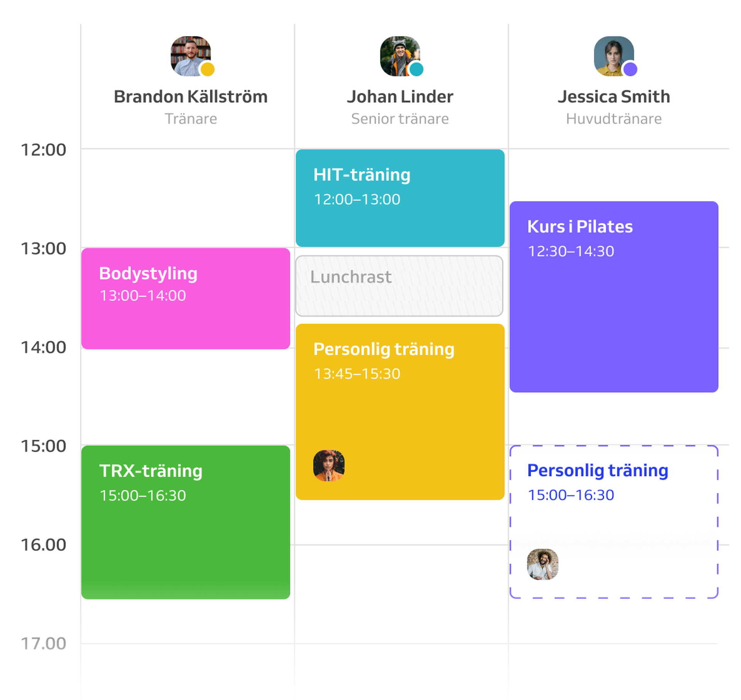
Task: Click Brandon Källström's profile photo
Action: click(189, 55)
